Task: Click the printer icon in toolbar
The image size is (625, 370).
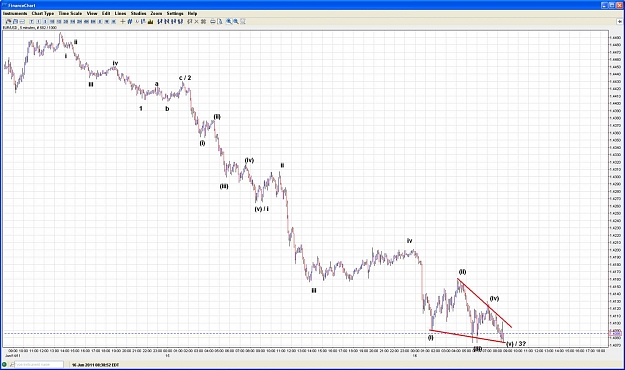Action: click(213, 22)
